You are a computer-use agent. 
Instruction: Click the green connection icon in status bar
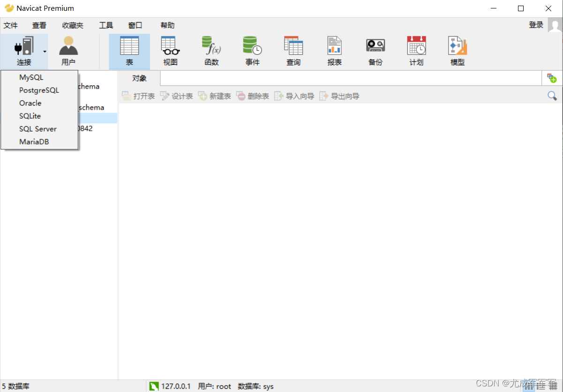(154, 386)
